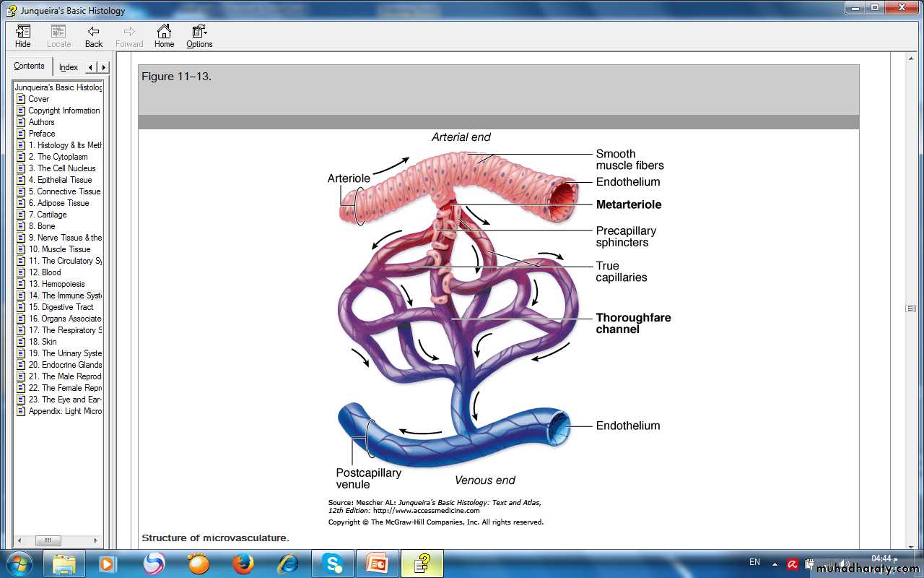Select the 12. Blood topic
The image size is (924, 578).
pyautogui.click(x=45, y=272)
